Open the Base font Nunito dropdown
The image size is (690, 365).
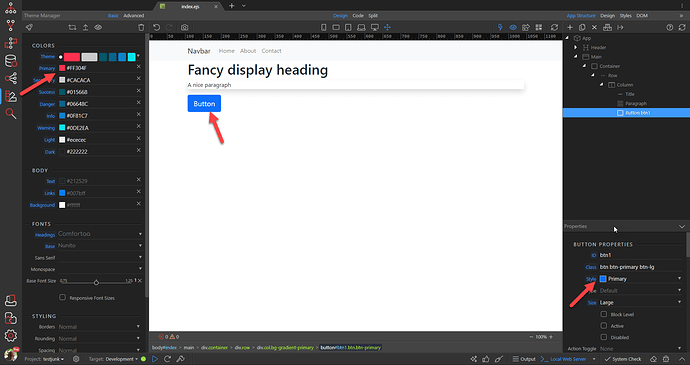click(100, 246)
